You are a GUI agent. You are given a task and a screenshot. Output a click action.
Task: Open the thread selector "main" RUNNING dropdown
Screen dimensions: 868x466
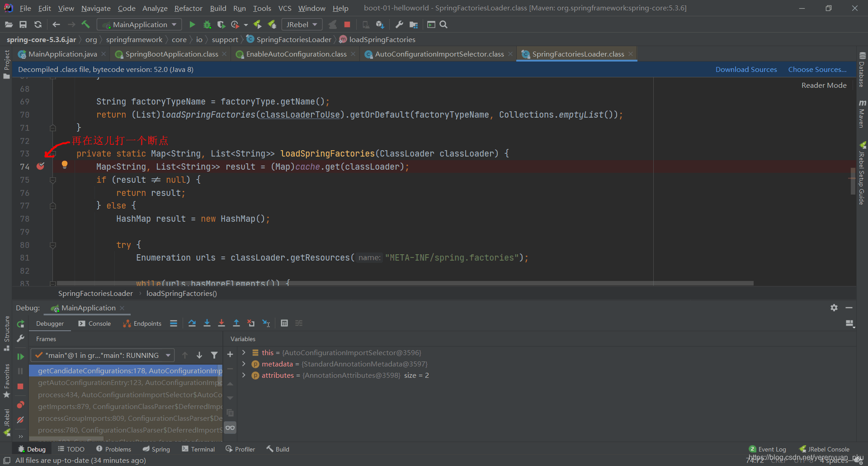102,355
